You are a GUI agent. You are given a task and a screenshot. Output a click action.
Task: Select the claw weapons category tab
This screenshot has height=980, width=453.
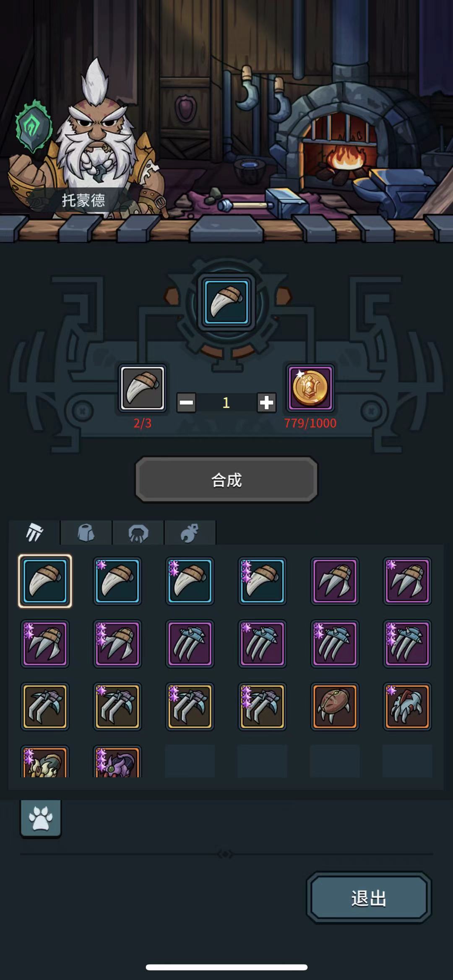pos(34,533)
